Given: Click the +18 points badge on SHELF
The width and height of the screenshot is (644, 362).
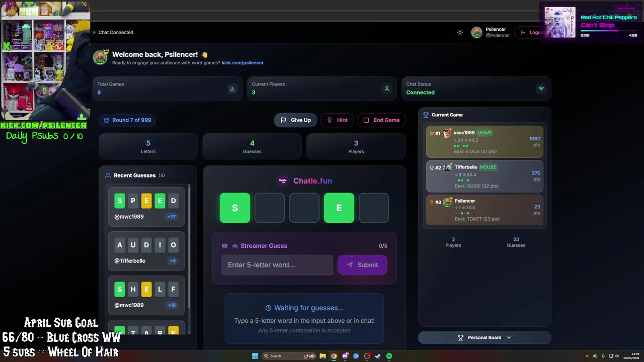Looking at the screenshot, I should [172, 305].
